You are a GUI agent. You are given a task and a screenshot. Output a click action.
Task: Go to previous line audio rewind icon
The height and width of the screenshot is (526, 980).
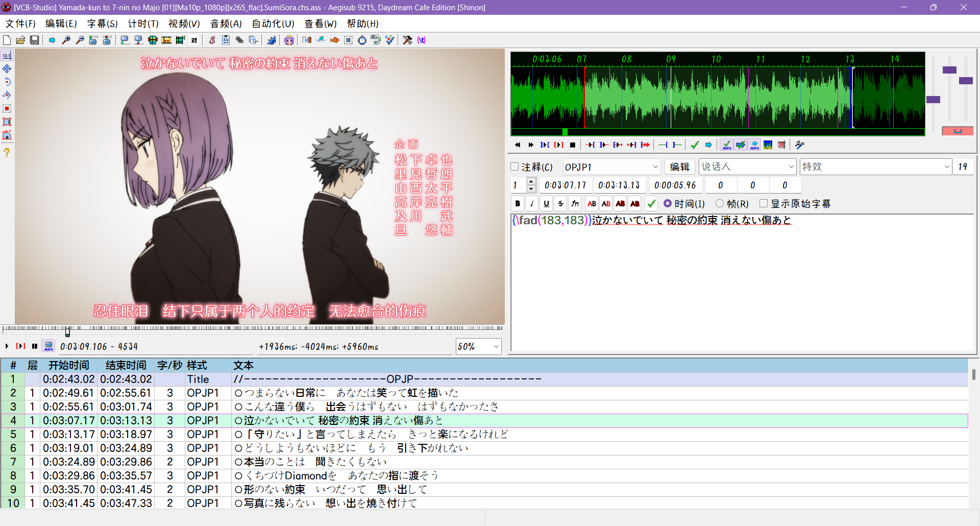(518, 145)
